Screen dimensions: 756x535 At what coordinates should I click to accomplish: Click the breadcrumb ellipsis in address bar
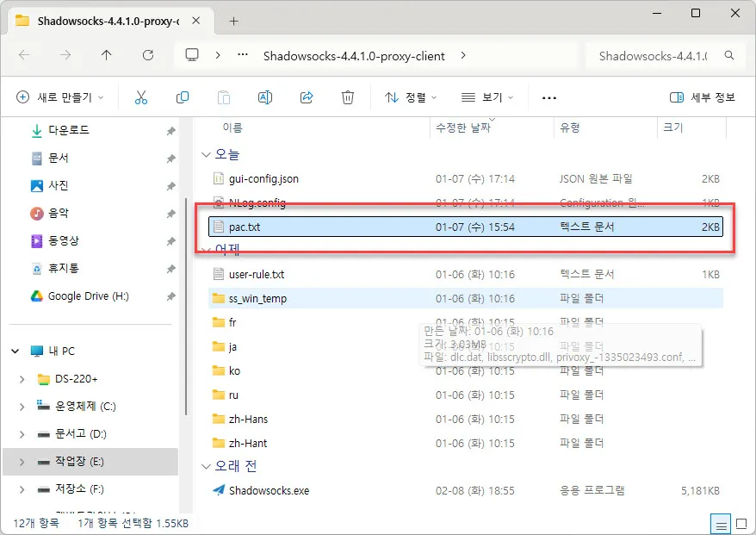click(243, 54)
